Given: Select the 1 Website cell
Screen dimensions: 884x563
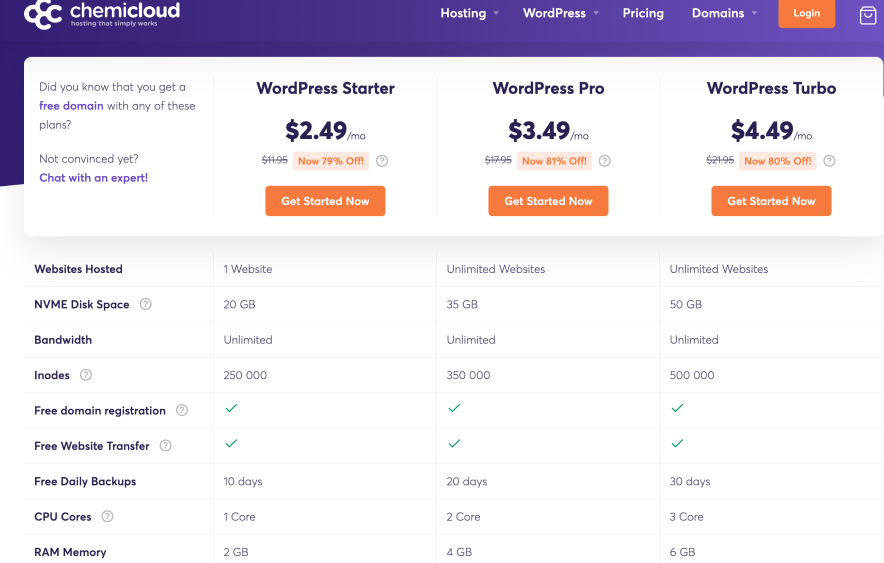Looking at the screenshot, I should pos(247,269).
